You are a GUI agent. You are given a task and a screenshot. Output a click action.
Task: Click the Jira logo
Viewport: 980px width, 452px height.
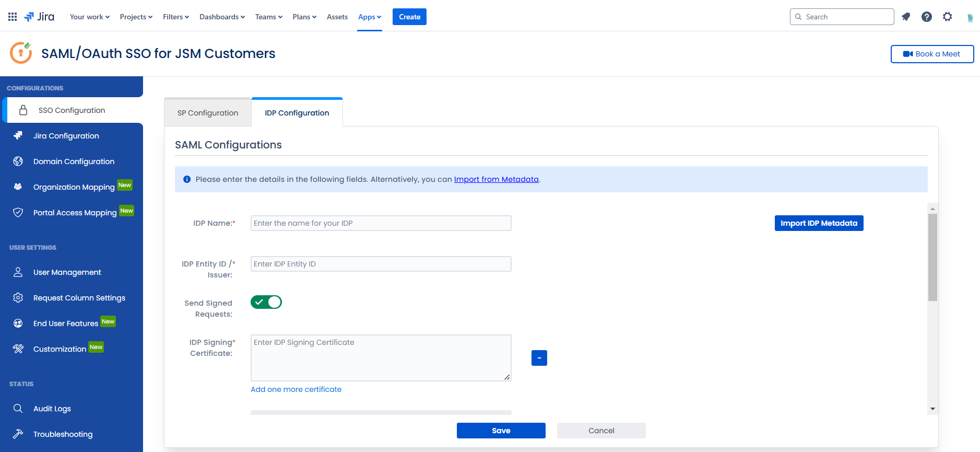click(x=39, y=17)
